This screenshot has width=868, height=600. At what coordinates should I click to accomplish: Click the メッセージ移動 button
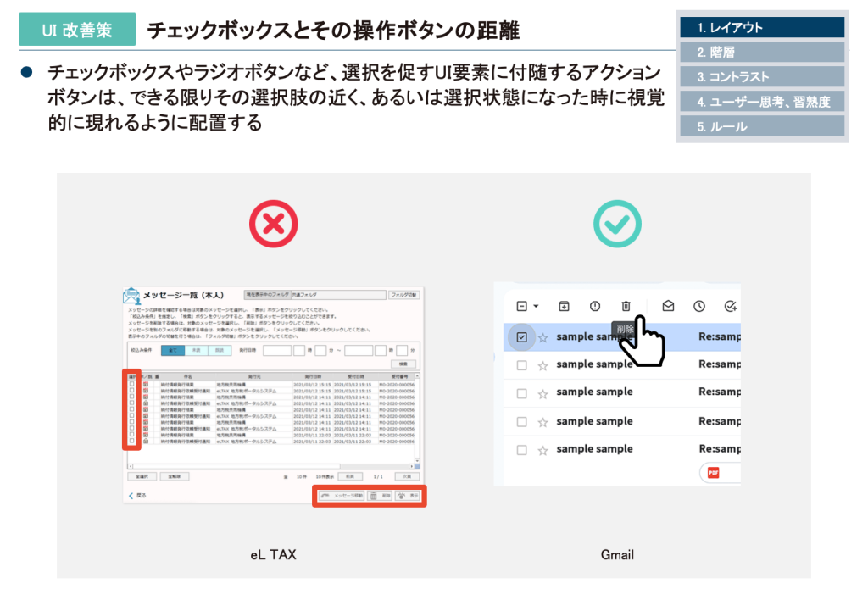(x=340, y=496)
